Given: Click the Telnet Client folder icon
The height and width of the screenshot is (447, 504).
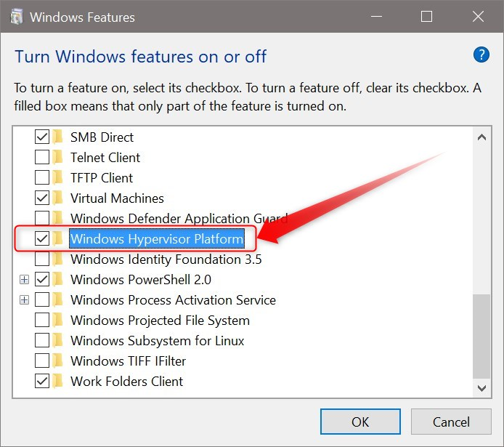Looking at the screenshot, I should pos(57,157).
